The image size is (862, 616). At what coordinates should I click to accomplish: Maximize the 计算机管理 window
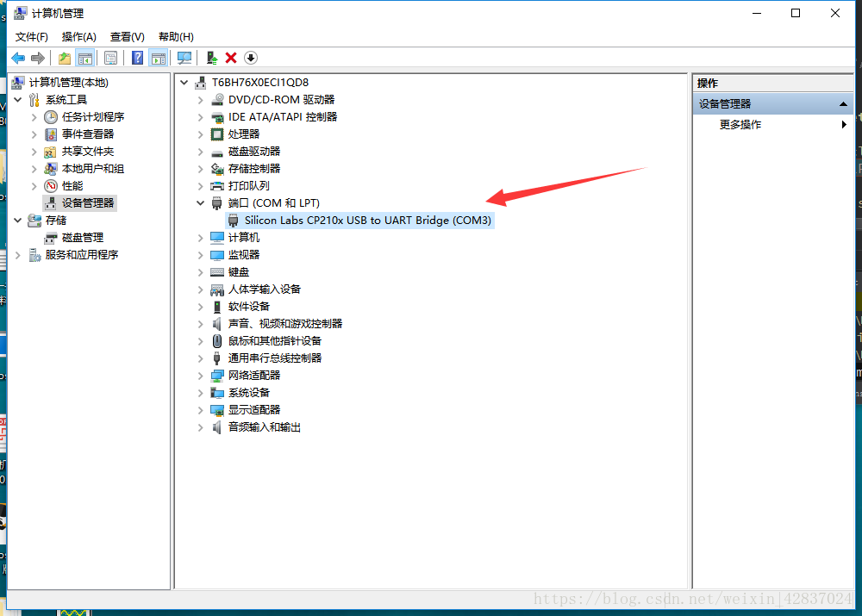[796, 13]
